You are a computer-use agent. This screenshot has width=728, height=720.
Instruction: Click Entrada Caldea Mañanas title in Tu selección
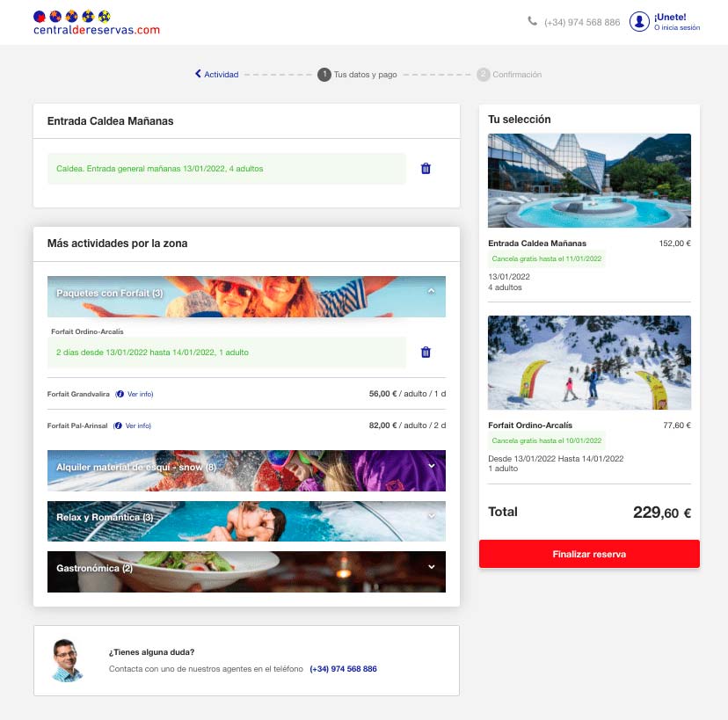pos(537,244)
